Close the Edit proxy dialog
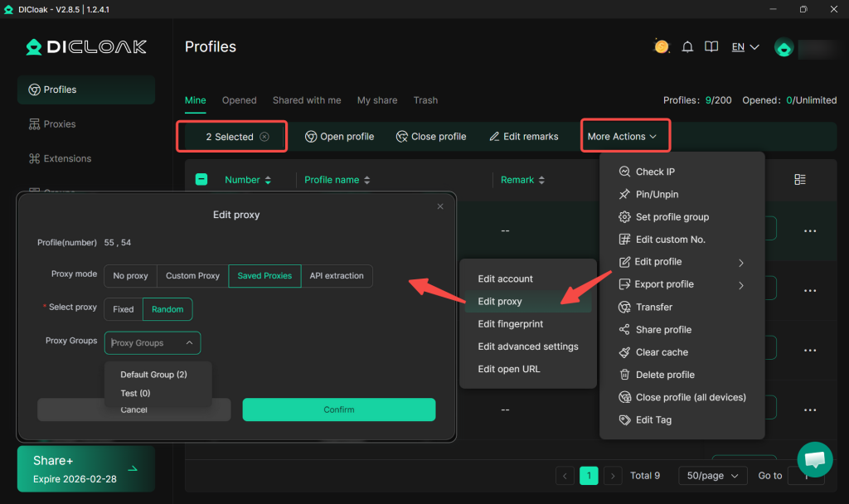The image size is (849, 504). (440, 206)
